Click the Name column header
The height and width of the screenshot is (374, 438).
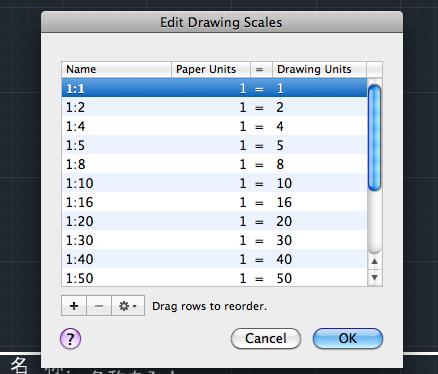tap(117, 69)
